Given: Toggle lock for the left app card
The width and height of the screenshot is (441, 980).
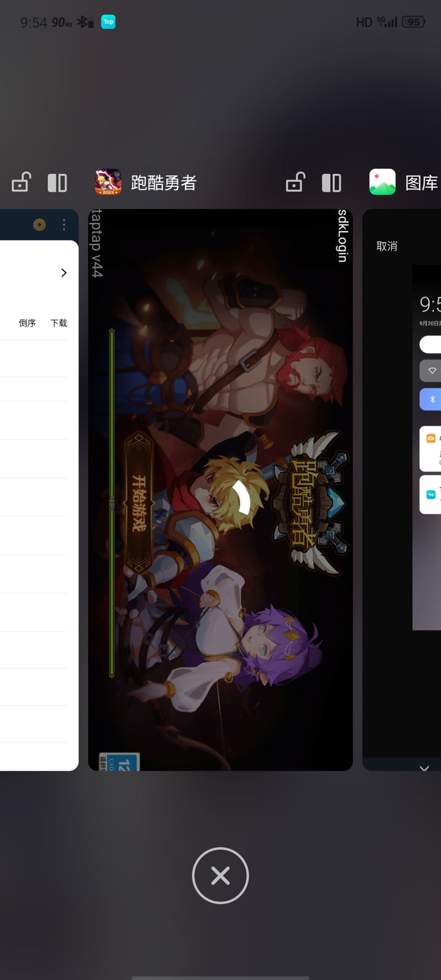Looking at the screenshot, I should pos(21,182).
